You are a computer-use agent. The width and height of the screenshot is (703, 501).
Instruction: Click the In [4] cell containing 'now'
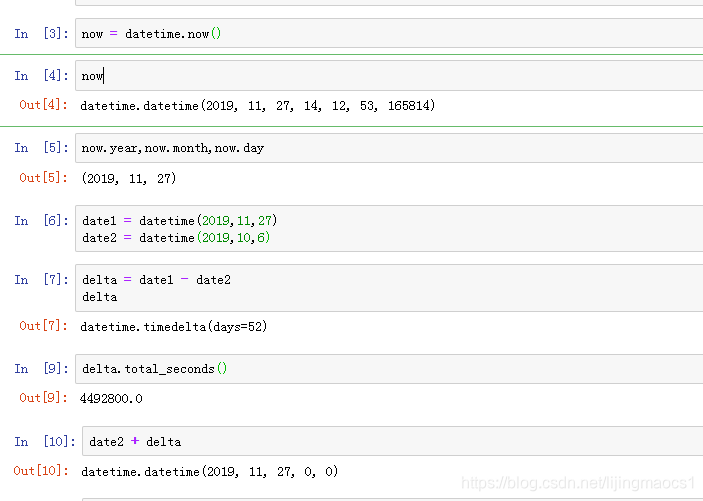click(389, 75)
